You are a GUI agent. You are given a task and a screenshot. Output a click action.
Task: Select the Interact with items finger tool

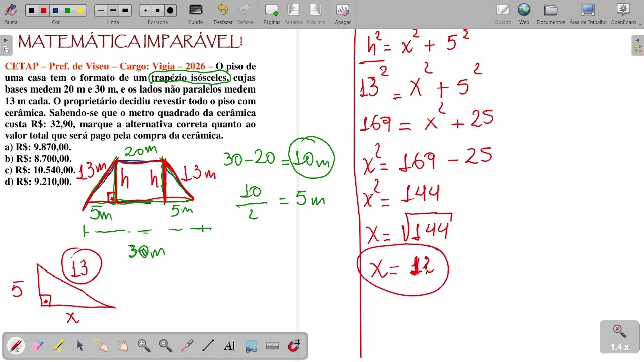click(x=101, y=346)
